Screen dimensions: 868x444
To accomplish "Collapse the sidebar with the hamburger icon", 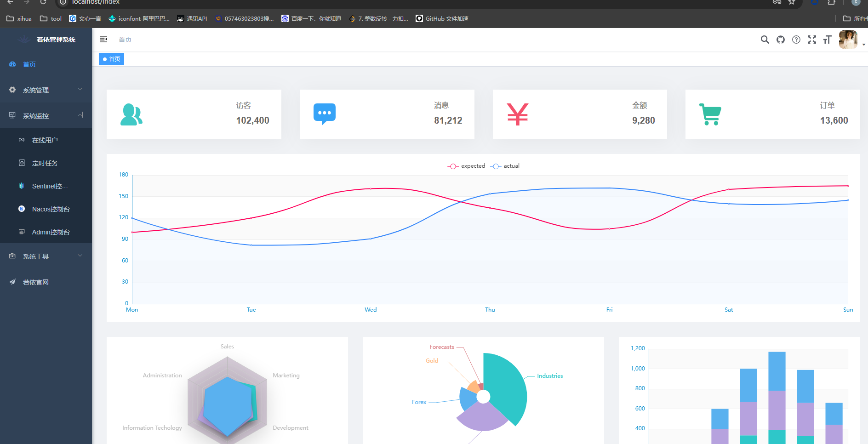I will (x=103, y=40).
